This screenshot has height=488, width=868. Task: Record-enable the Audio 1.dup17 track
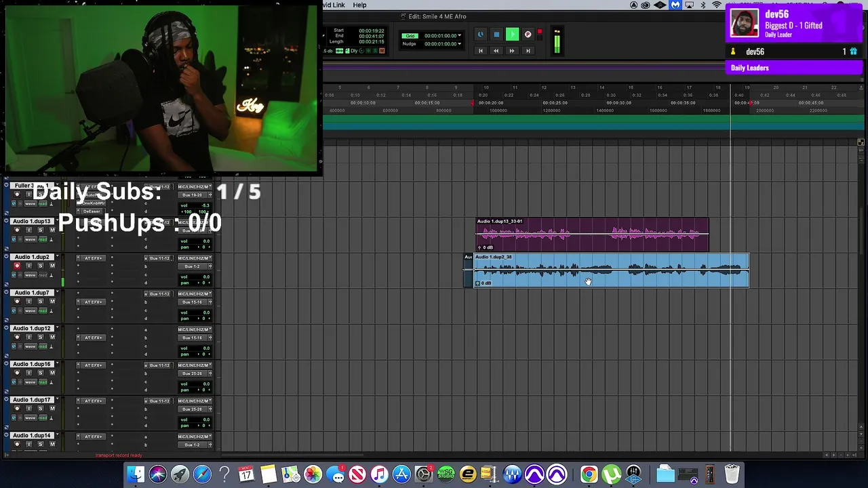17,409
